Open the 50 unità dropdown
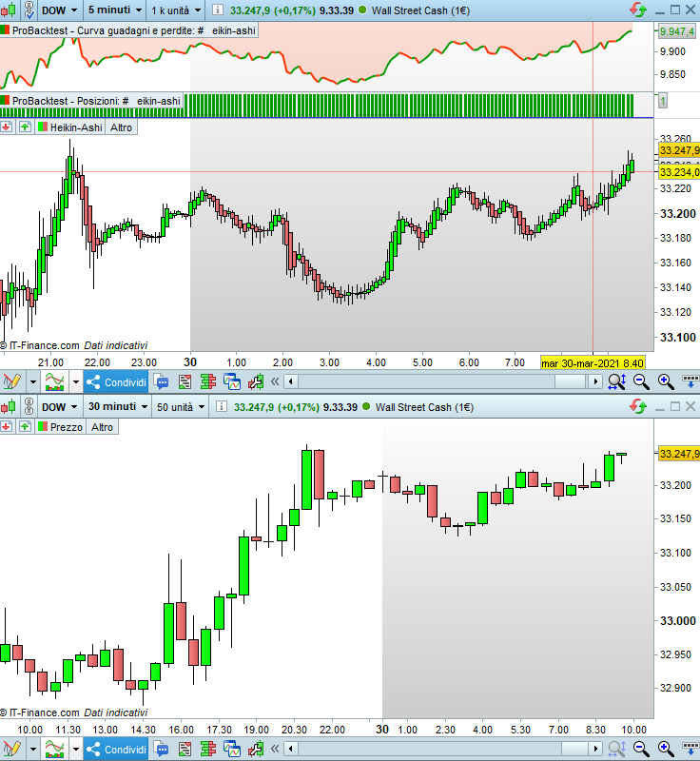This screenshot has height=761, width=700. [x=180, y=407]
